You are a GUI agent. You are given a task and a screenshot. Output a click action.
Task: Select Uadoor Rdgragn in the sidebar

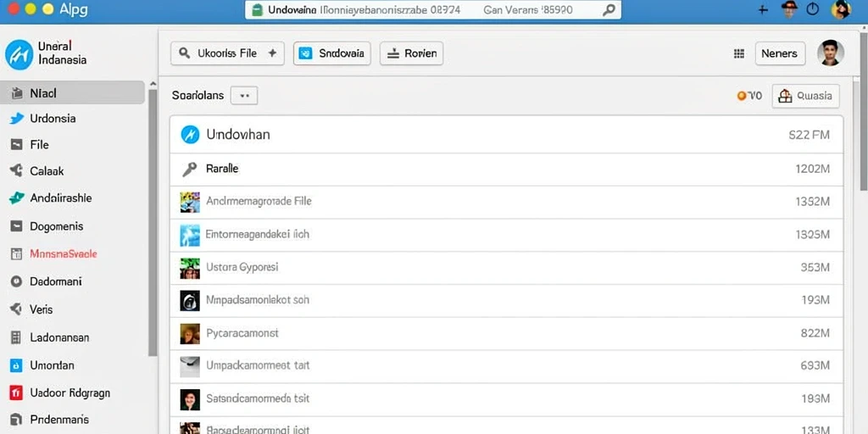(70, 393)
